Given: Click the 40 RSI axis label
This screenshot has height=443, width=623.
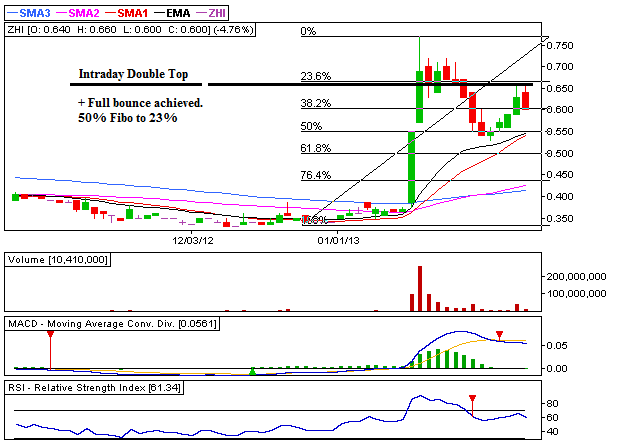Looking at the screenshot, I should [x=552, y=432].
